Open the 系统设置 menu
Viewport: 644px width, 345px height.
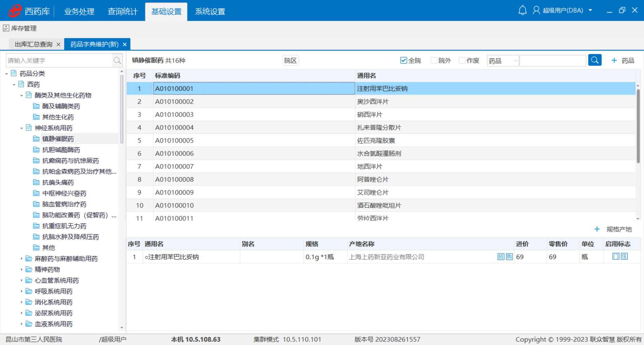(x=210, y=11)
